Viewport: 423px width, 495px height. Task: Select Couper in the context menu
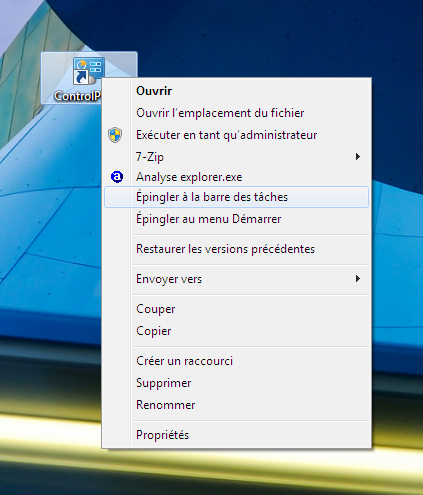[x=236, y=309]
